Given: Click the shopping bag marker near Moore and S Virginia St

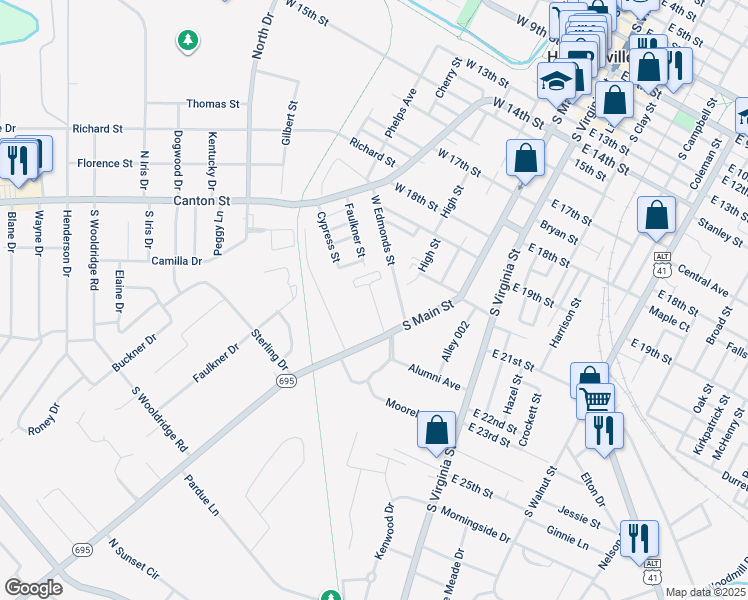Looking at the screenshot, I should coord(436,432).
